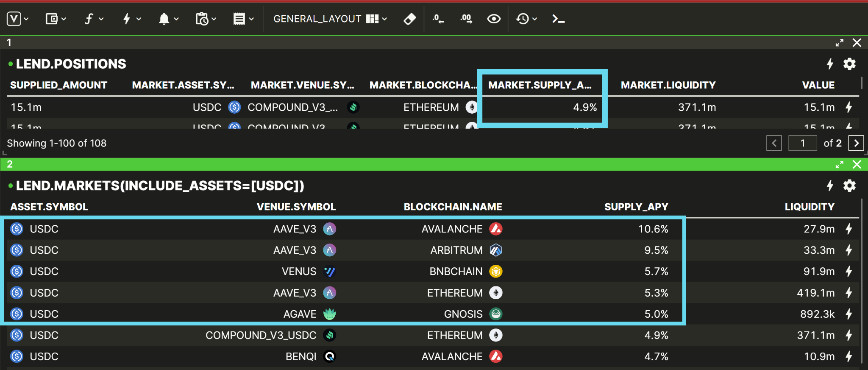Viewport: 868px width, 370px height.
Task: Click the 10.6% supply APY cell
Action: [653, 229]
